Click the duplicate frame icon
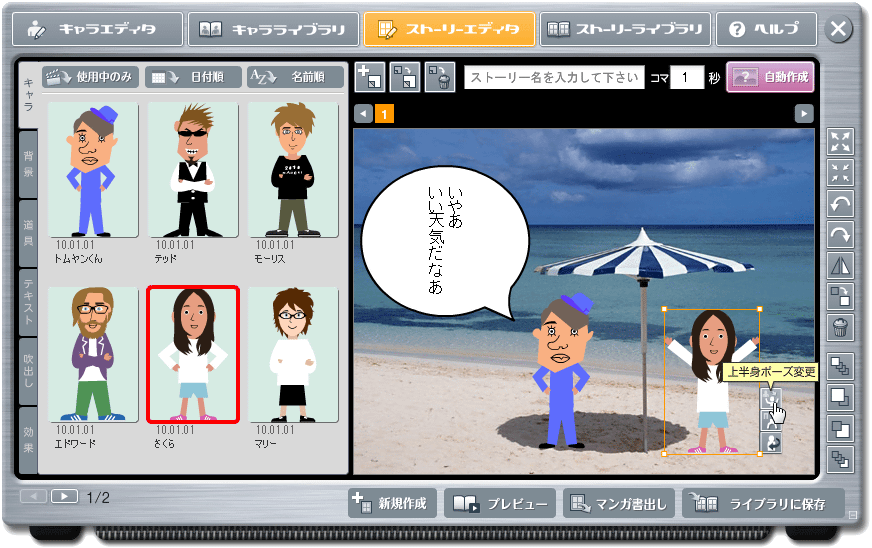This screenshot has width=872, height=548. click(405, 77)
